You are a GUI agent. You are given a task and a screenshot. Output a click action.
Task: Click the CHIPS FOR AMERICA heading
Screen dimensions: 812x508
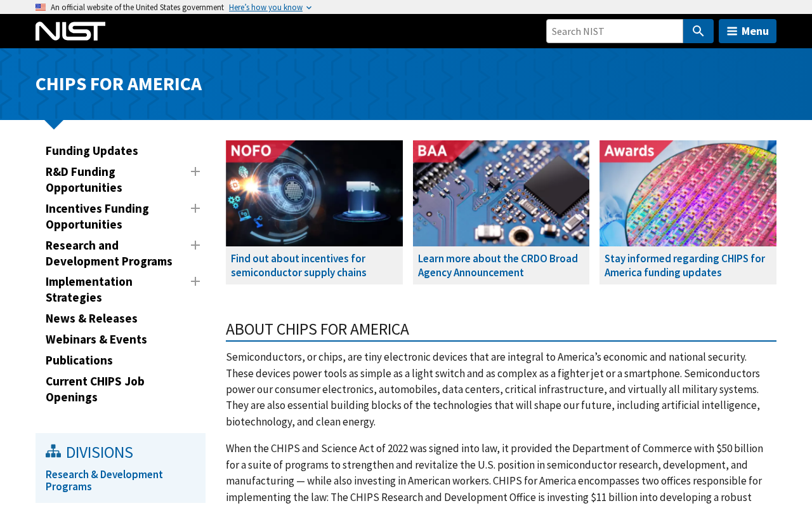click(x=119, y=84)
